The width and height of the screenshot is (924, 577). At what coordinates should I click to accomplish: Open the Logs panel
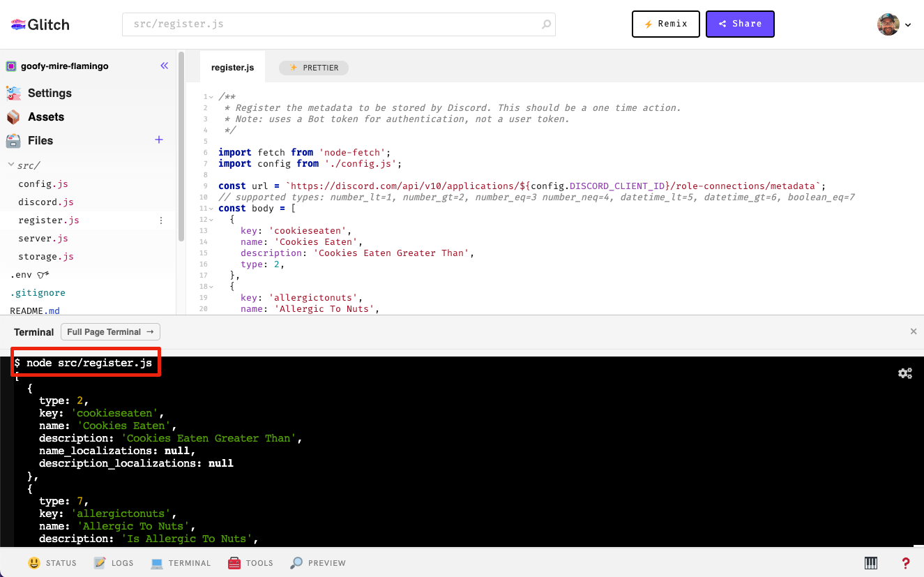click(114, 562)
